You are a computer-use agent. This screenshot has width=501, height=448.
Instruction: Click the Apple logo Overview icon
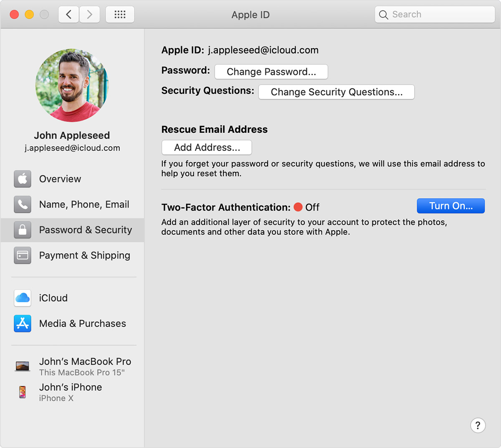click(23, 179)
